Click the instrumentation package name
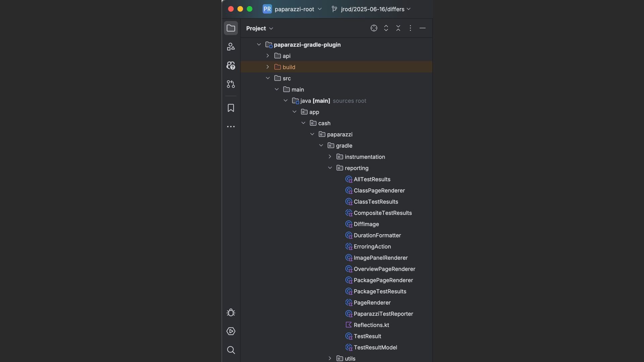Viewport: 644px width, 362px height. click(x=365, y=157)
